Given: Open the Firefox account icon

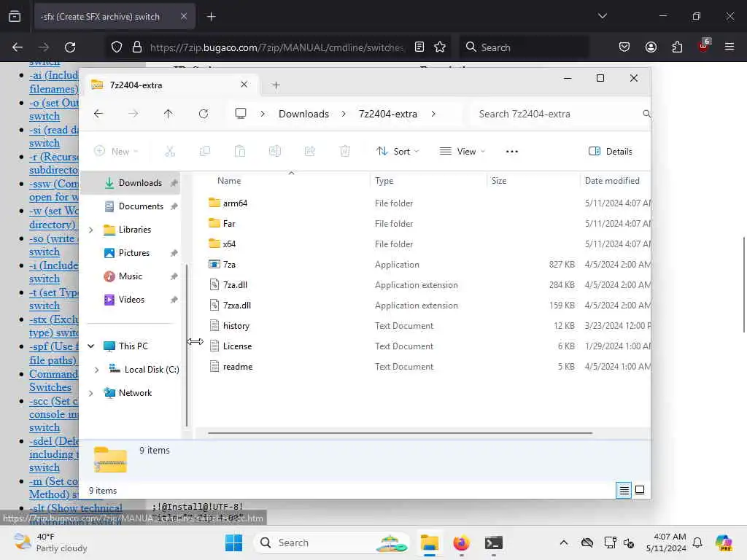Looking at the screenshot, I should pyautogui.click(x=651, y=47).
